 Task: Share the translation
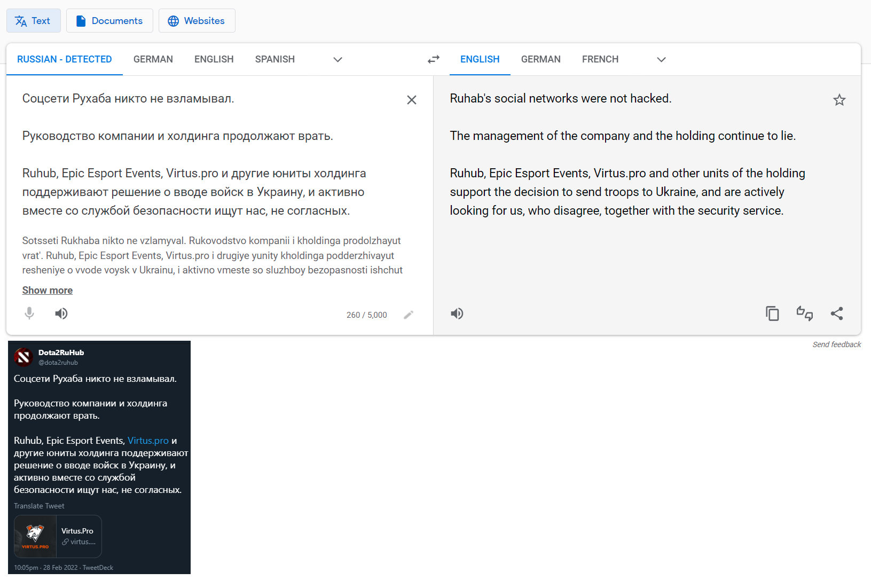coord(837,313)
